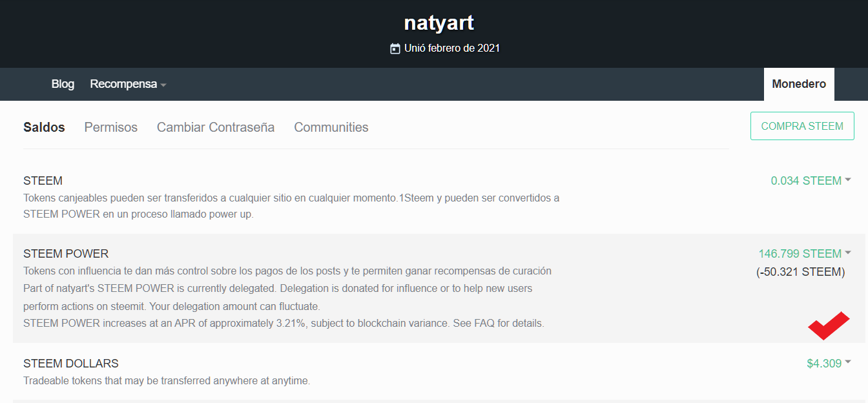Click the STEEM heading
Image resolution: width=868 pixels, height=403 pixels.
click(x=43, y=181)
